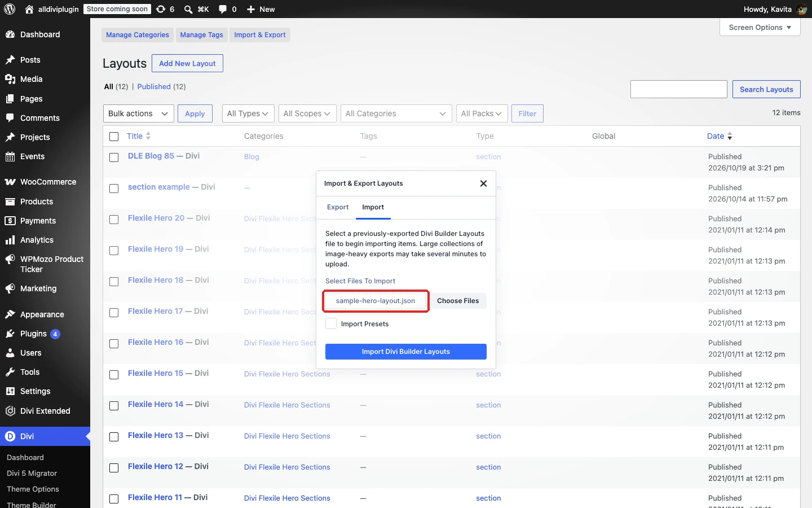Sort the table by Date column
The width and height of the screenshot is (812, 508).
(720, 136)
